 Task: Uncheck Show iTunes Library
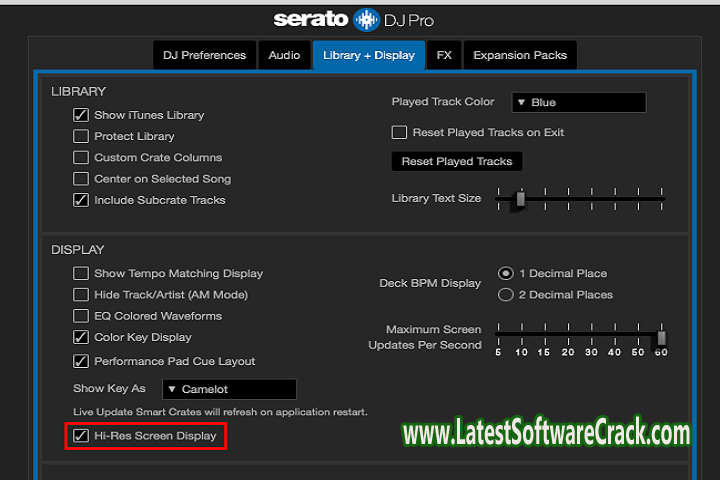click(x=81, y=115)
